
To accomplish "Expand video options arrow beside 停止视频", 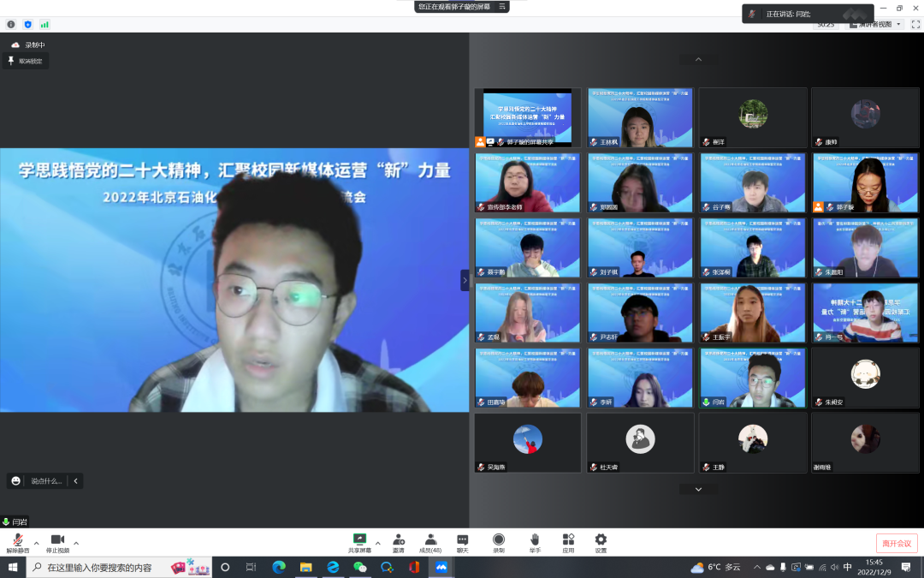I will [76, 543].
